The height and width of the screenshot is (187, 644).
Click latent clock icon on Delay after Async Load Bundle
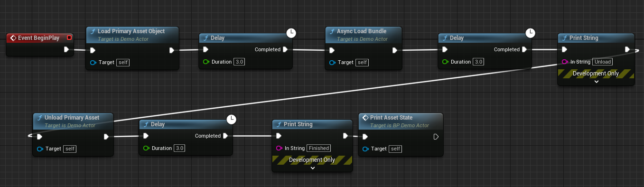point(530,33)
